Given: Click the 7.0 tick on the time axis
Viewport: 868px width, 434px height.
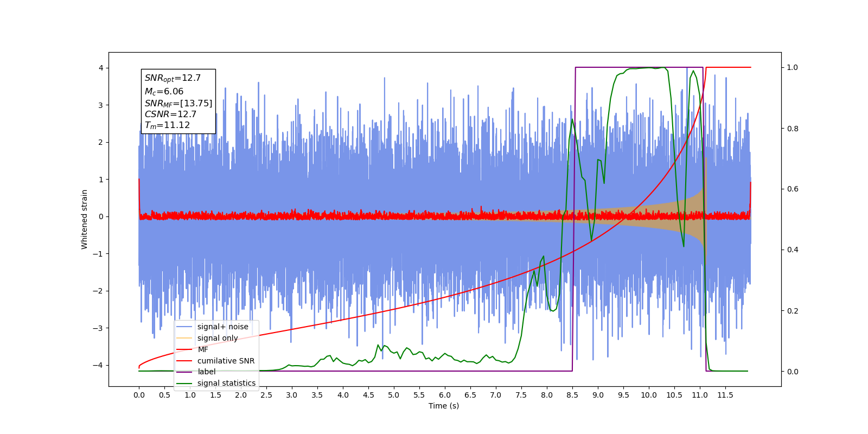Looking at the screenshot, I should (x=496, y=395).
